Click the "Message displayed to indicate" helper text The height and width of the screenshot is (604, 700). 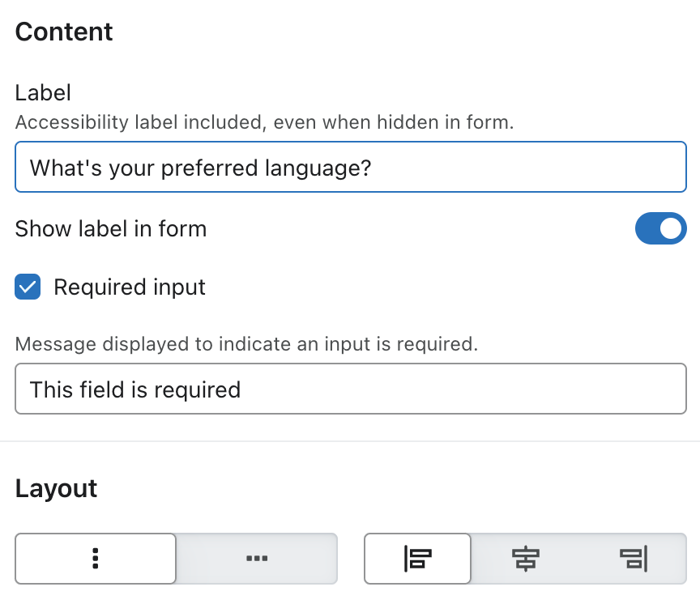click(x=246, y=344)
